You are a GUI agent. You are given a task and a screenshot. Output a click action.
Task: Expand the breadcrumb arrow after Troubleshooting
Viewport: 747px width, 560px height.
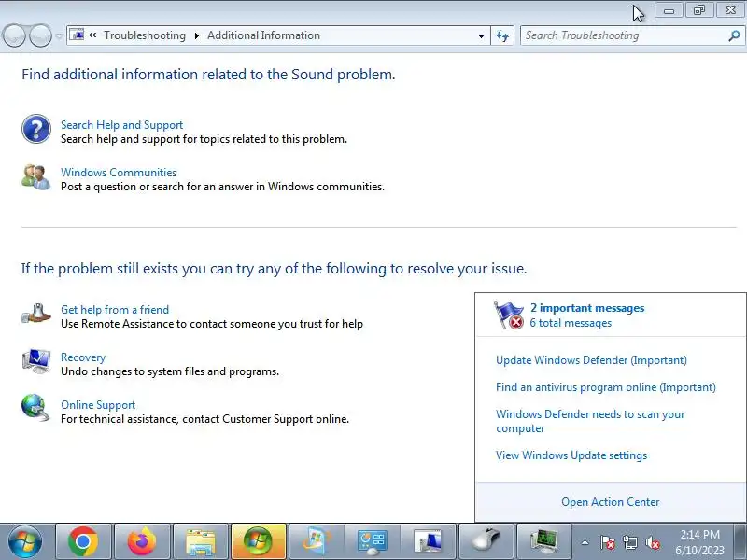pos(196,35)
